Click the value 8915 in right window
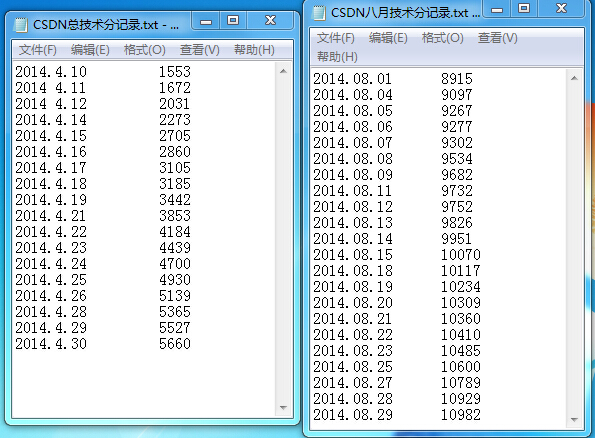The height and width of the screenshot is (438, 595). 456,79
